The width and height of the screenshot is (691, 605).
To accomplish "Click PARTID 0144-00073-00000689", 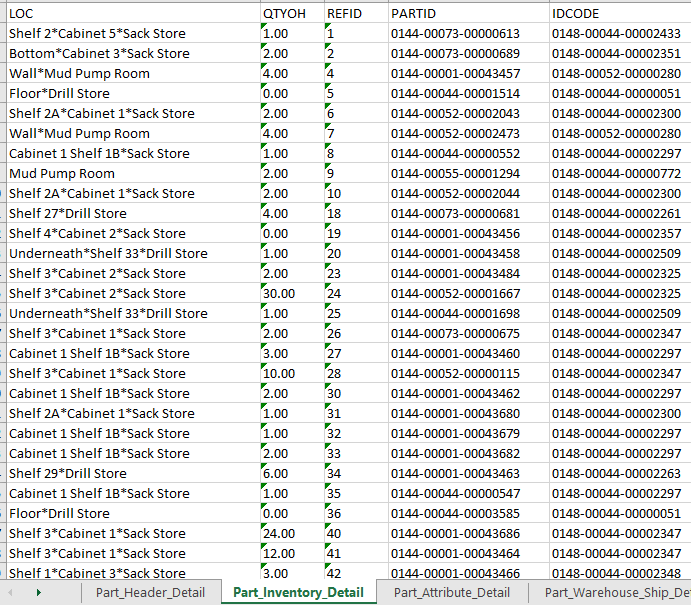I will click(x=468, y=53).
